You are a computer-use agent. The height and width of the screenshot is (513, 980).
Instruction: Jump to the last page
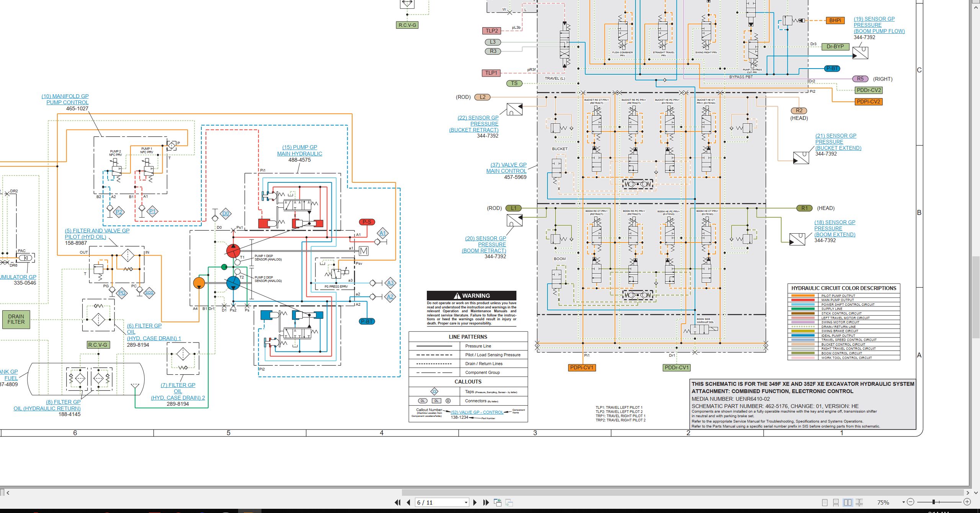coord(486,502)
